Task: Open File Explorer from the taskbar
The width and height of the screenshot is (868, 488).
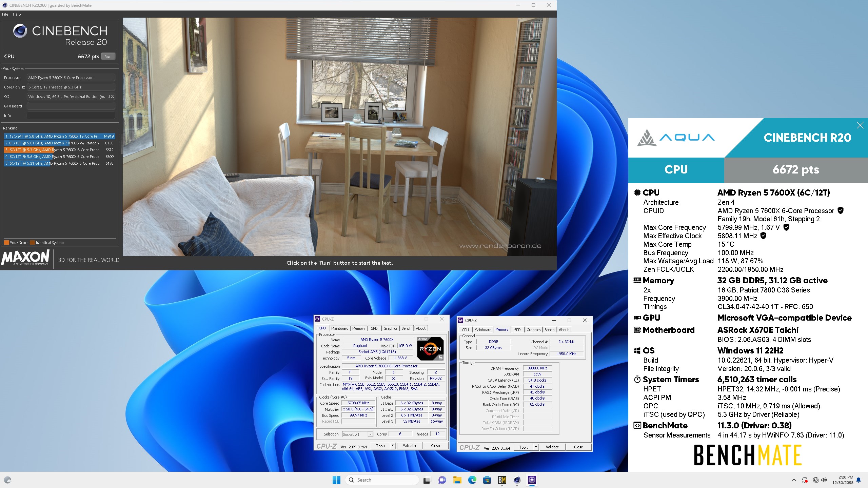Action: pos(457,480)
